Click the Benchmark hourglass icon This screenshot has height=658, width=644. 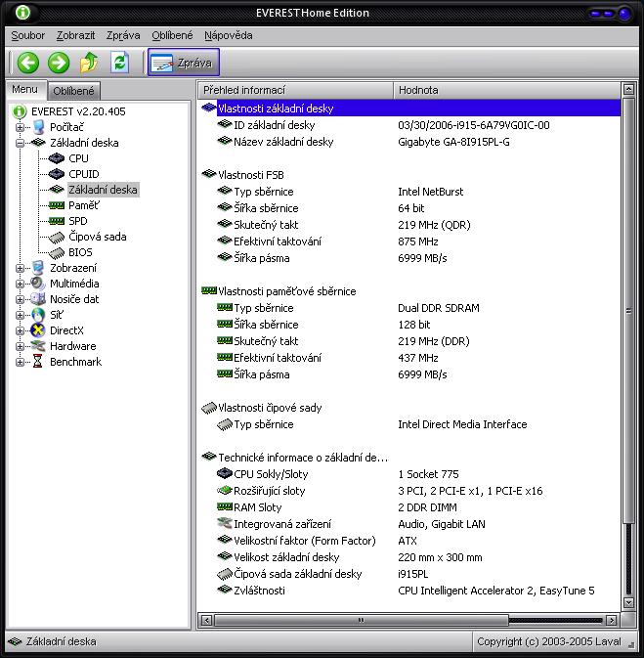tap(38, 362)
